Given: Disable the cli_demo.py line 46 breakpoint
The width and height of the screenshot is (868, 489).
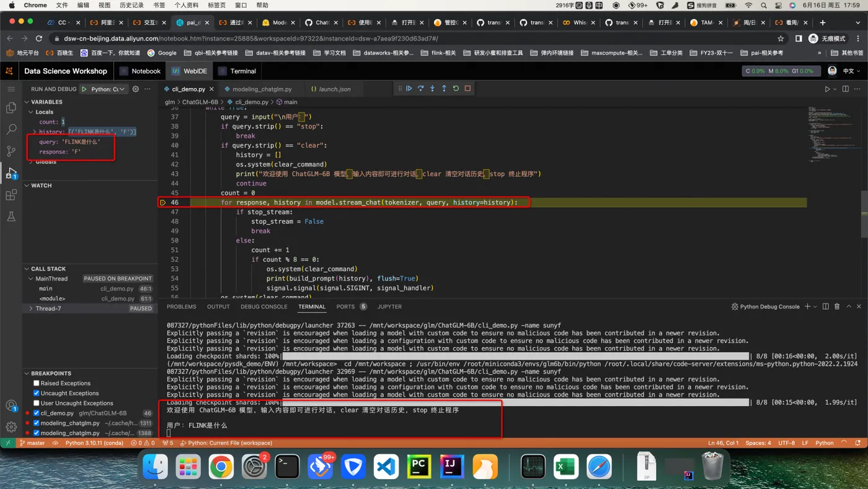Looking at the screenshot, I should coord(37,413).
